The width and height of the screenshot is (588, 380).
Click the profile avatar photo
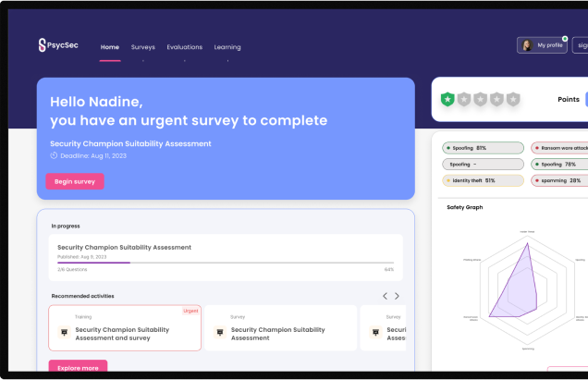[527, 44]
